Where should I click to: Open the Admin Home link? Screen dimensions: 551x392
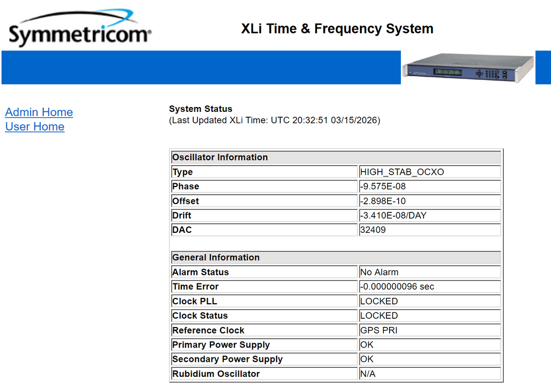click(x=39, y=112)
